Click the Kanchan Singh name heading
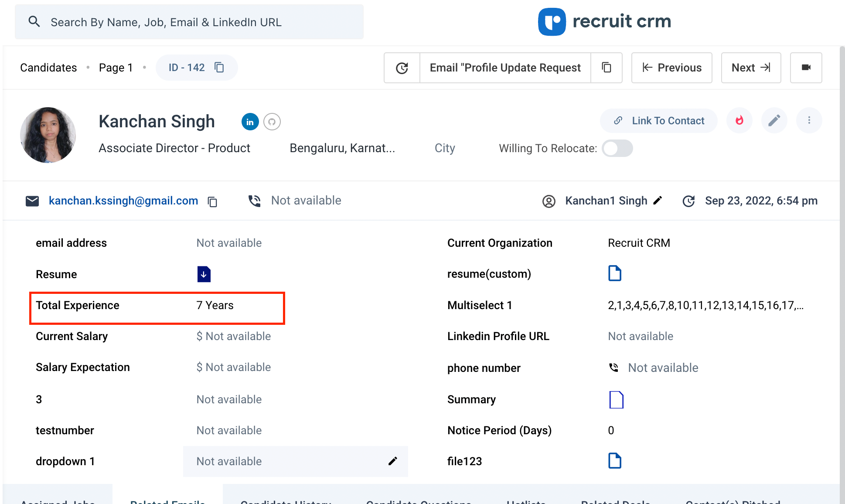 click(157, 121)
